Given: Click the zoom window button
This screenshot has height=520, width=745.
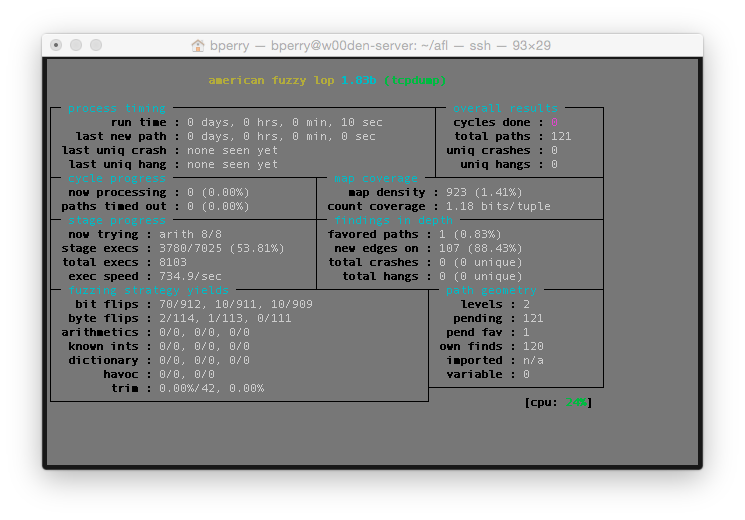Looking at the screenshot, I should (x=96, y=45).
